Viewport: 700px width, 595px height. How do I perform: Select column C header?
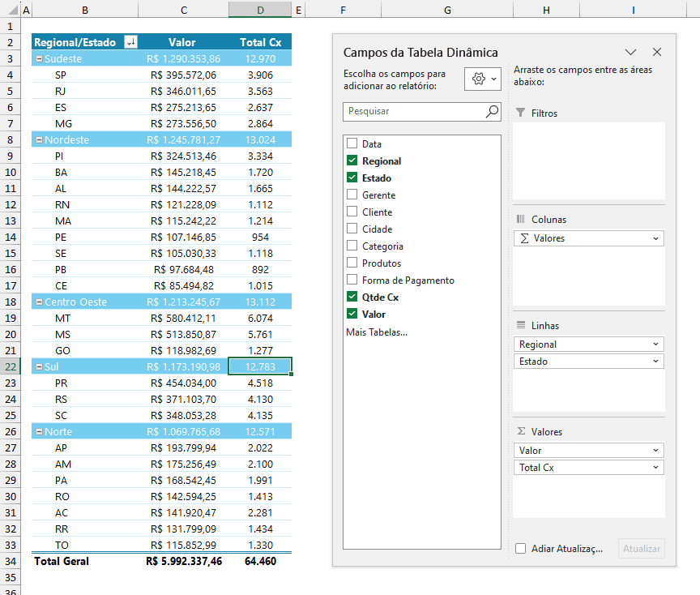pos(184,10)
